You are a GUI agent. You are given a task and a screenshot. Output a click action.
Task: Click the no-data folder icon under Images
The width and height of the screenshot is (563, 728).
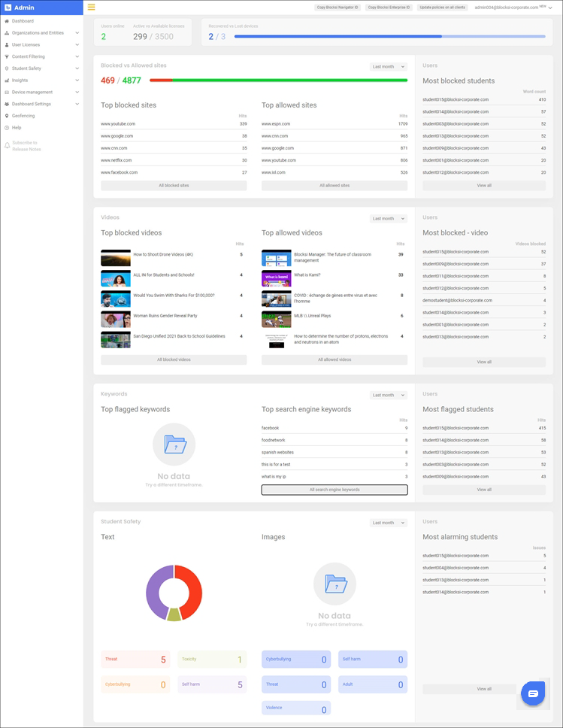[335, 584]
